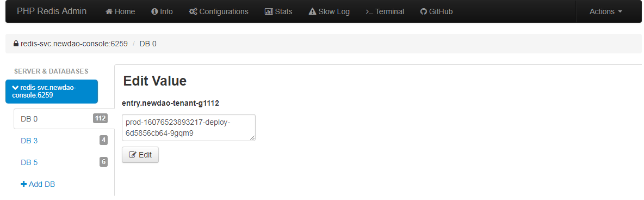Grab the textarea resize handle corner
The image size is (644, 200).
pos(252,138)
